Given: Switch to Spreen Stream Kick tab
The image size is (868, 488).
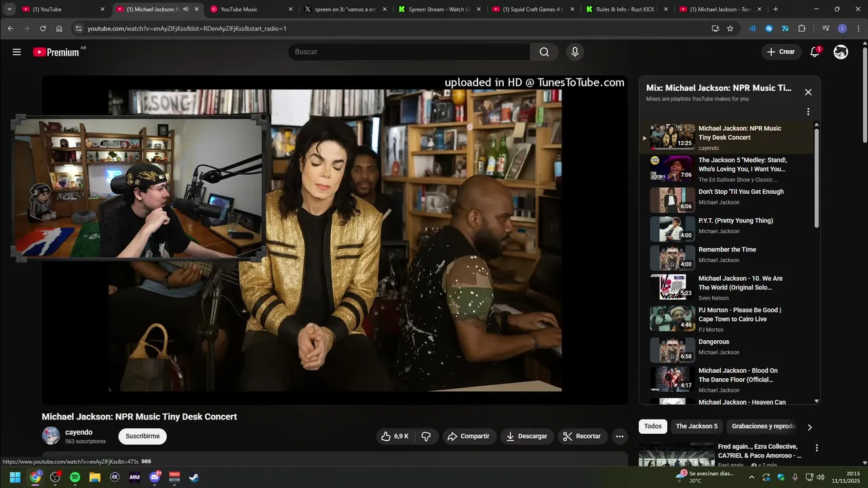Looking at the screenshot, I should point(439,9).
